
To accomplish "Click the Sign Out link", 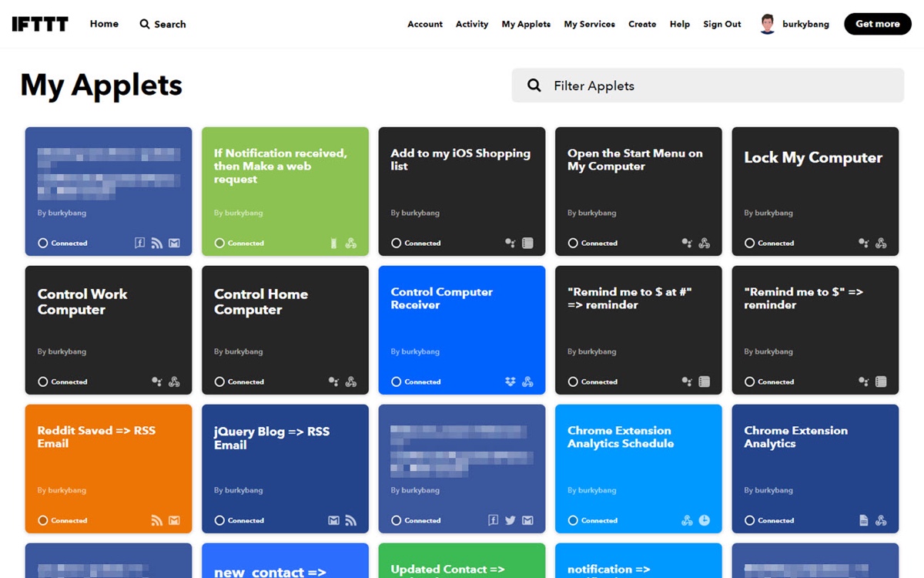I will point(721,24).
